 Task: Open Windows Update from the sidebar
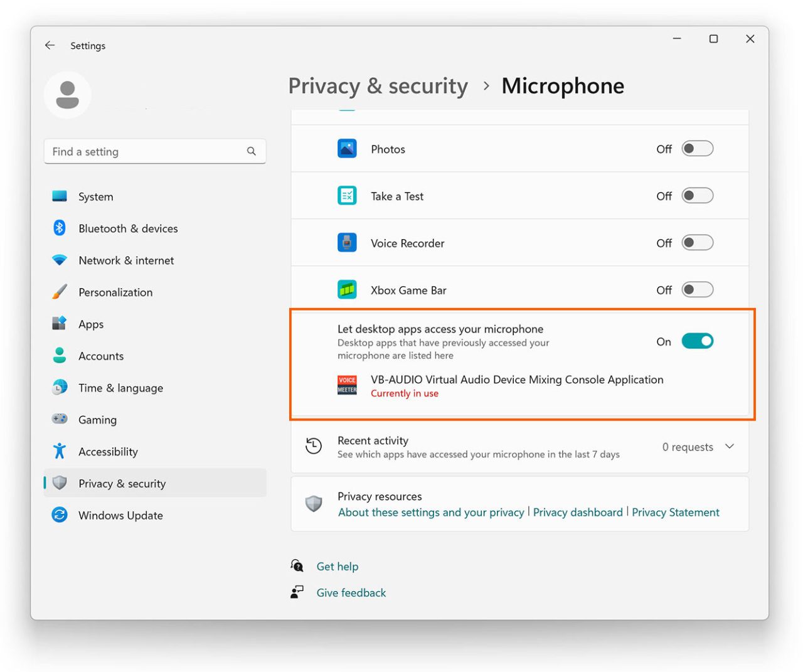tap(120, 515)
